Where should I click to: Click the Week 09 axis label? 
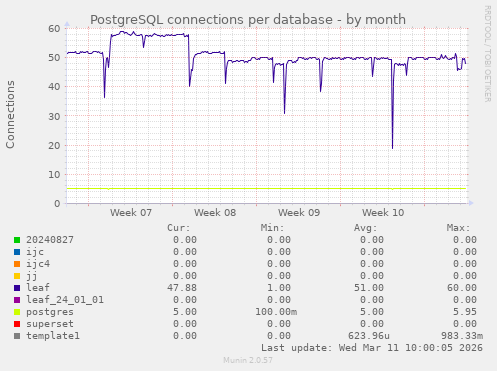299,213
